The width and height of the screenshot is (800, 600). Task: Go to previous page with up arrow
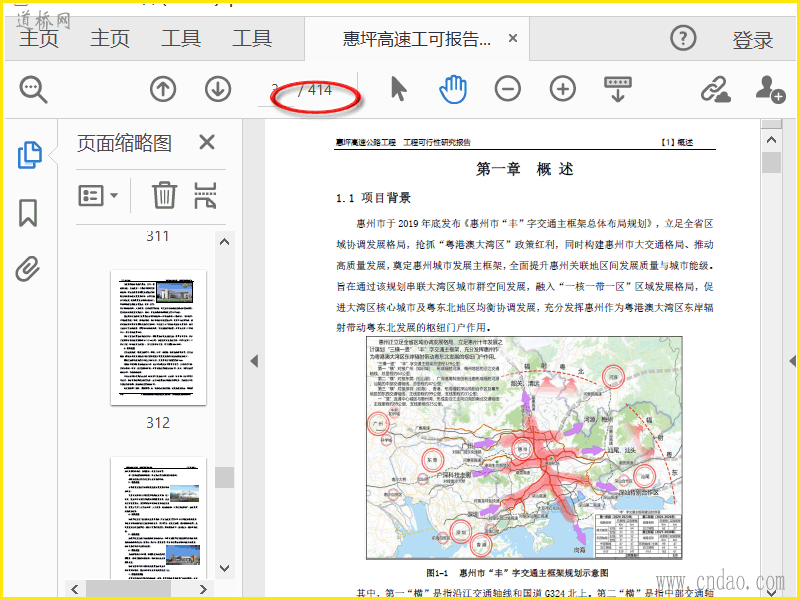163,89
